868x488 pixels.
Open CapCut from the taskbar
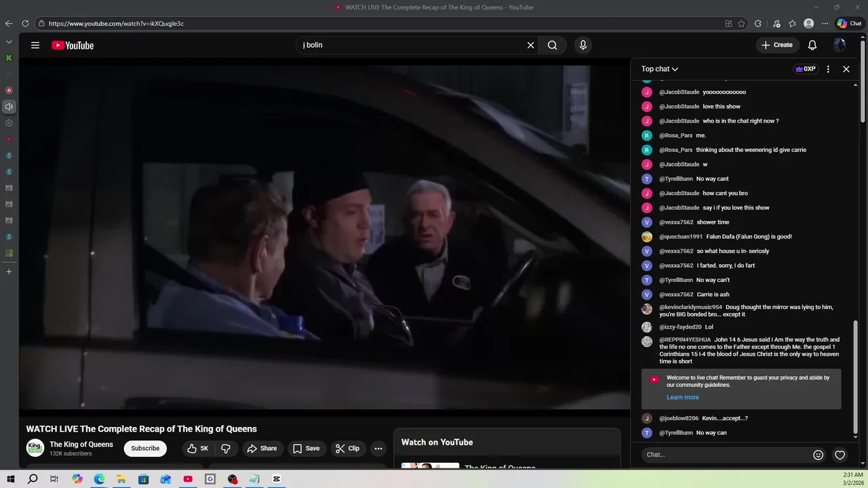point(277,479)
